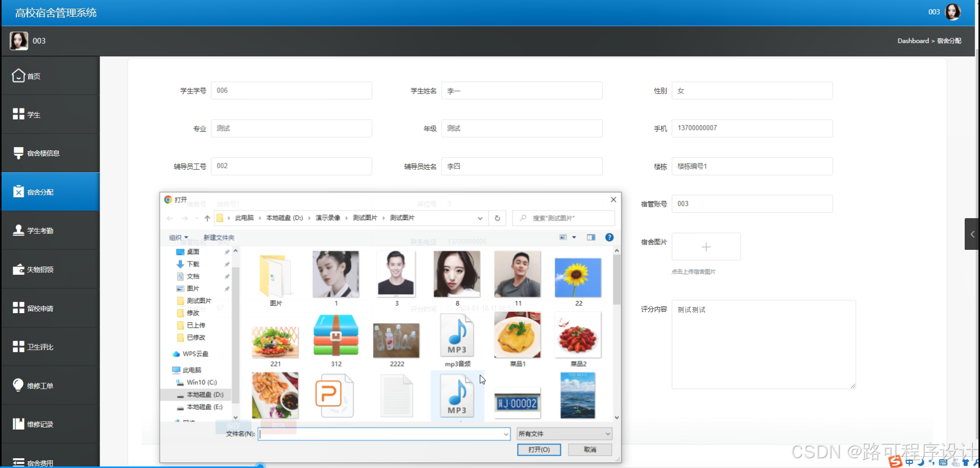Select the 宿舍分配 sidebar menu
Screen dimensions: 980x468
pyautogui.click(x=51, y=192)
